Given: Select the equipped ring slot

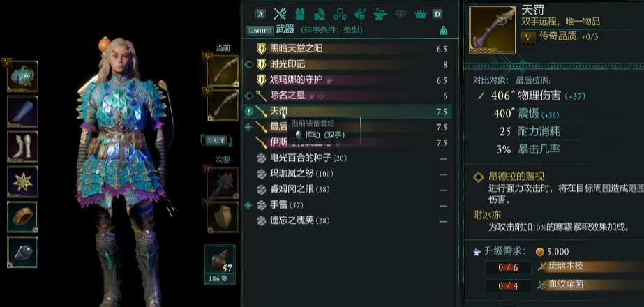Looking at the screenshot, I should [x=22, y=217].
